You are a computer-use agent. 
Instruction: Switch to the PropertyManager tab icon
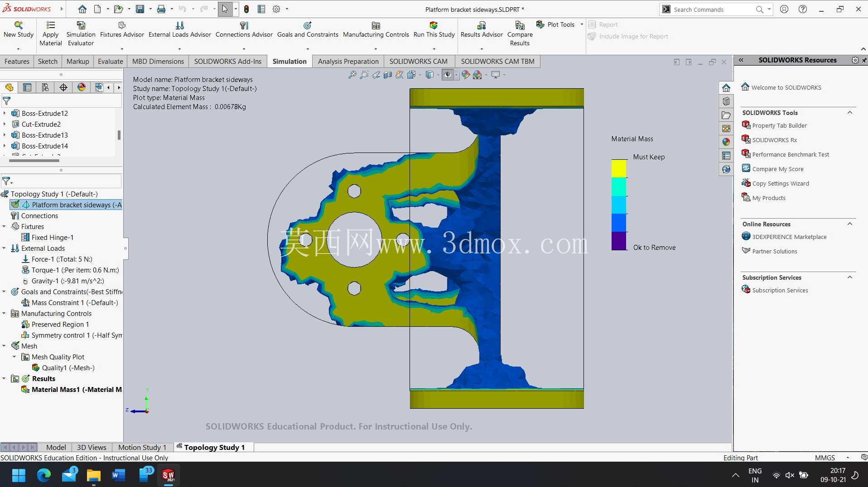tap(27, 87)
